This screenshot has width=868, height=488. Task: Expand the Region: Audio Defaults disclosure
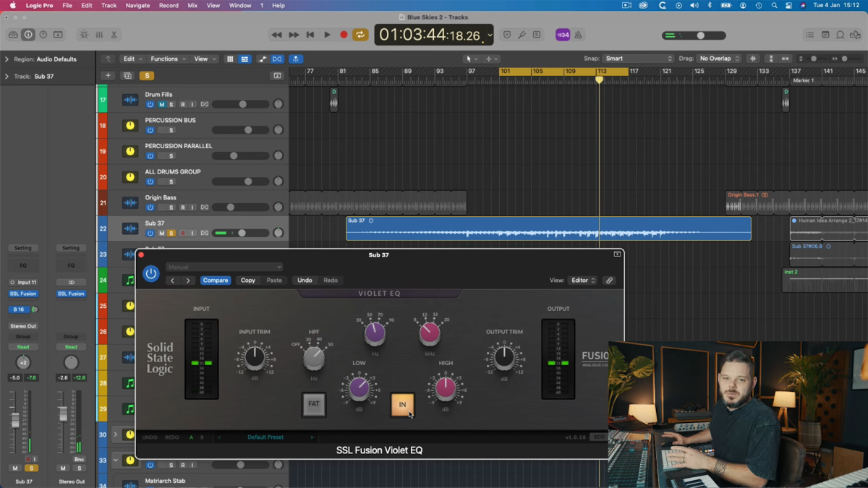pos(7,59)
